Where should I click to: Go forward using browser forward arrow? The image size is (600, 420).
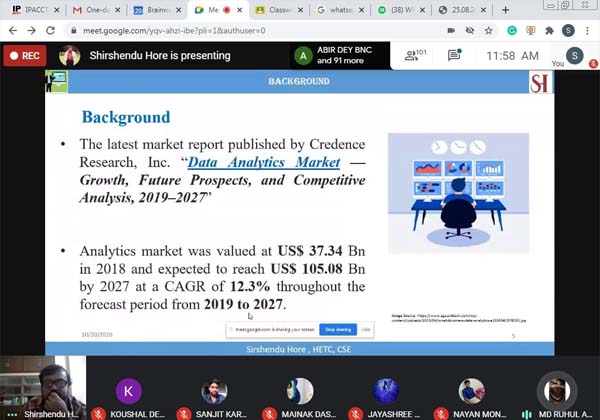point(31,31)
